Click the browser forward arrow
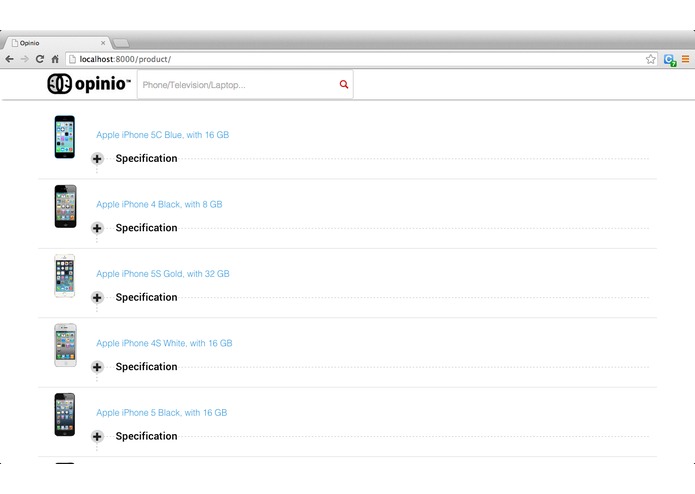Screen dimensions: 695x494 pos(24,59)
